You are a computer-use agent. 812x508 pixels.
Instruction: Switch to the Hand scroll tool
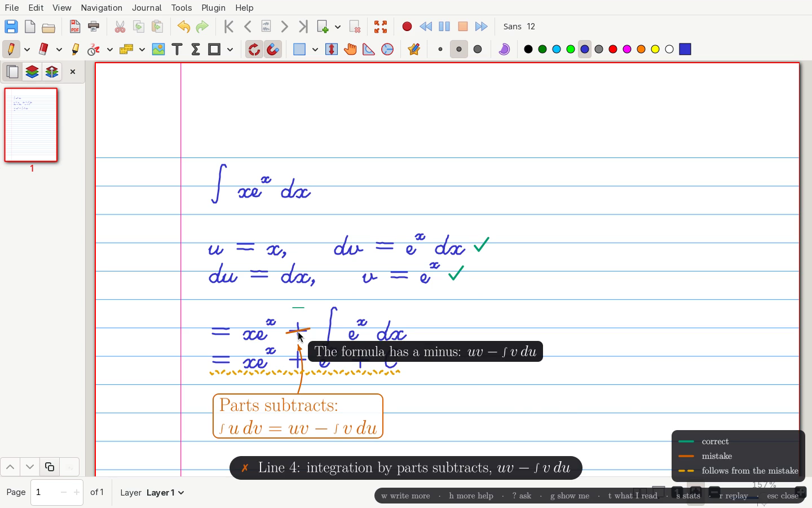pyautogui.click(x=350, y=50)
